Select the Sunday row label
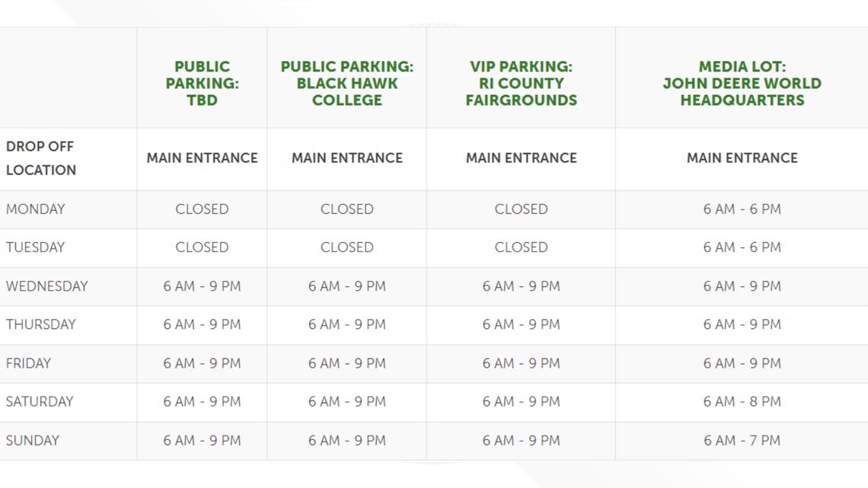The height and width of the screenshot is (488, 868). coord(33,440)
